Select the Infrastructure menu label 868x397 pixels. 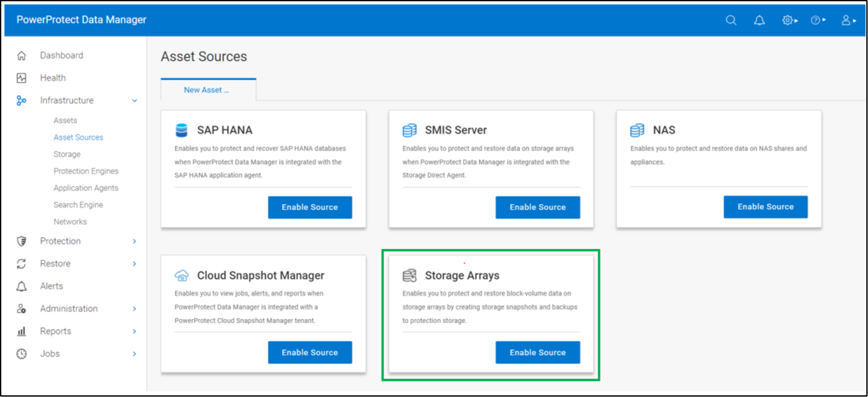tap(67, 101)
